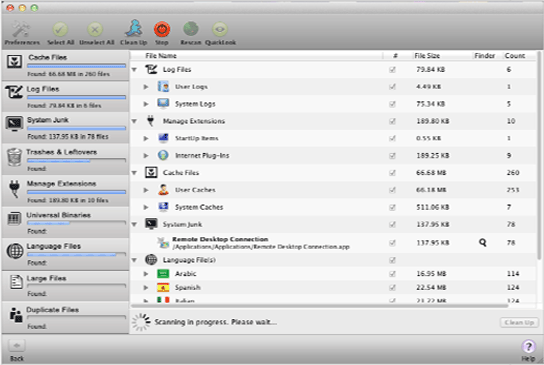Click the Language Files progress bar

click(x=76, y=255)
